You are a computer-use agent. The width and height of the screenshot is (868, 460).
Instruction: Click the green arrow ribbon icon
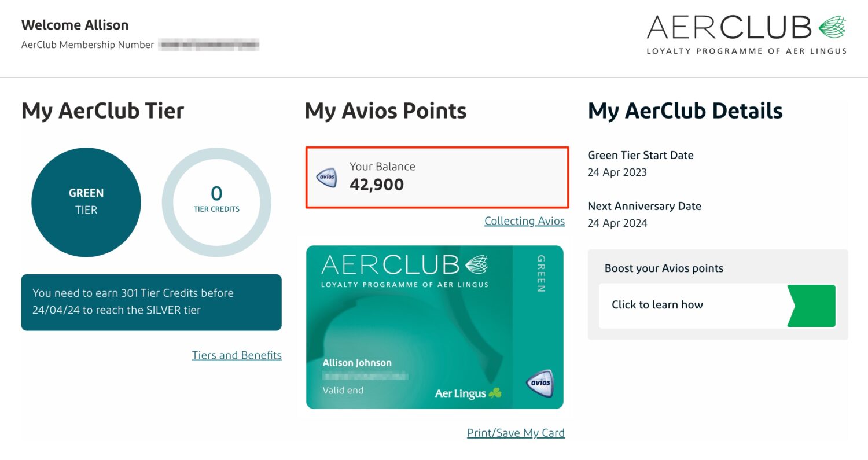(811, 306)
